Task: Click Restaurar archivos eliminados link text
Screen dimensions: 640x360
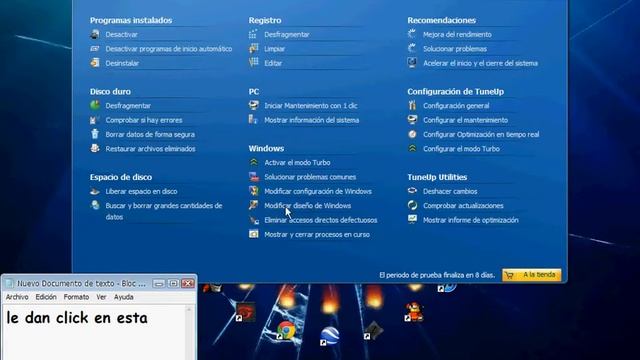Action: (150, 149)
